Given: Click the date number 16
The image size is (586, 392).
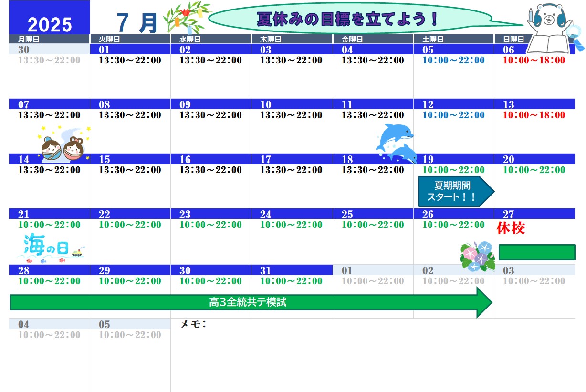Looking at the screenshot, I should 185,159.
